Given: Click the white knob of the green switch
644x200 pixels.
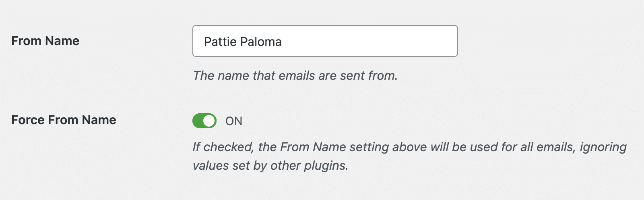Looking at the screenshot, I should tap(209, 121).
